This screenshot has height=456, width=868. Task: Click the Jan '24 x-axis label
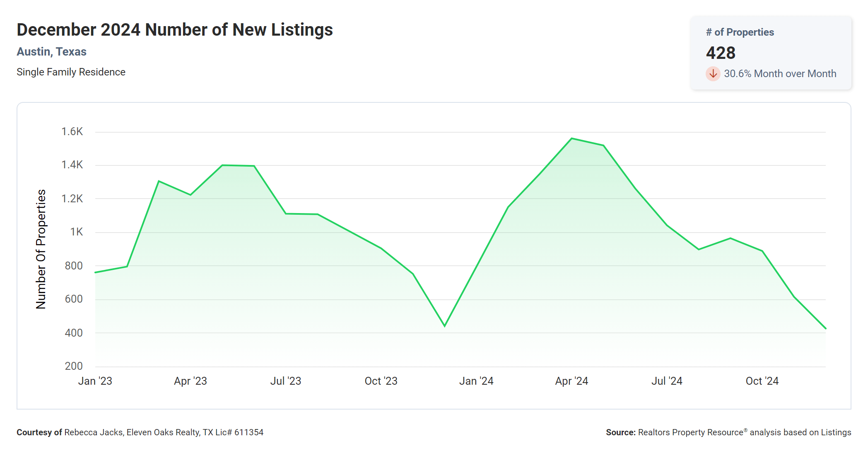point(476,381)
